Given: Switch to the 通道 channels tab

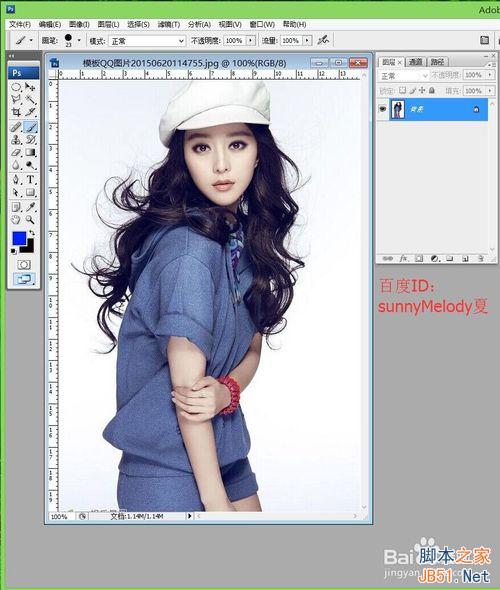Looking at the screenshot, I should (x=415, y=62).
